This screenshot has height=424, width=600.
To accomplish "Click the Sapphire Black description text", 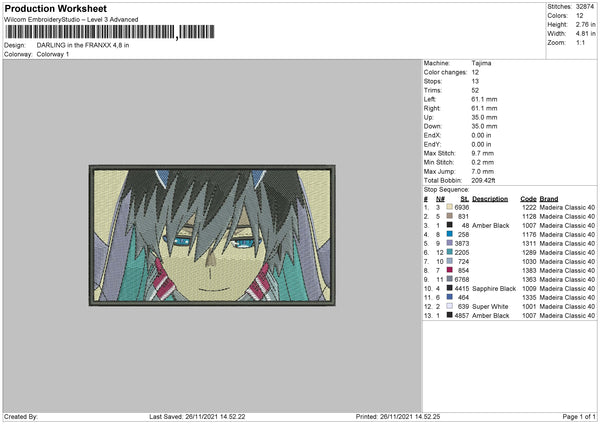I will [494, 288].
